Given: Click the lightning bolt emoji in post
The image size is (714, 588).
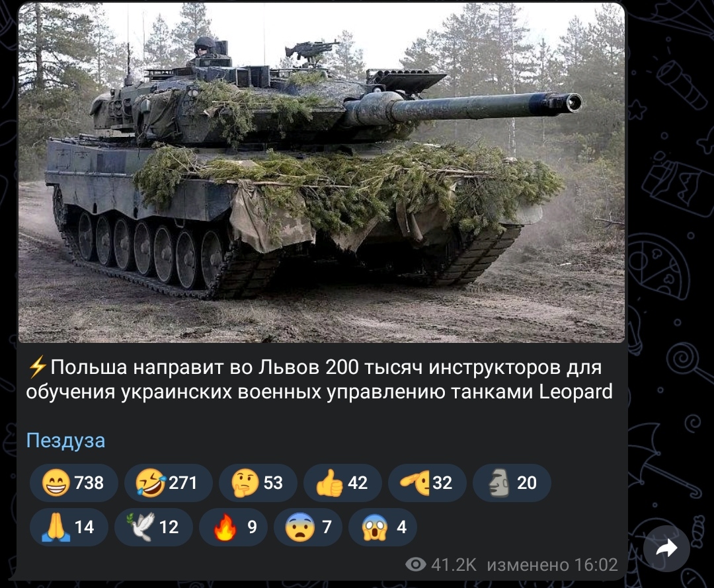Looking at the screenshot, I should [x=37, y=367].
